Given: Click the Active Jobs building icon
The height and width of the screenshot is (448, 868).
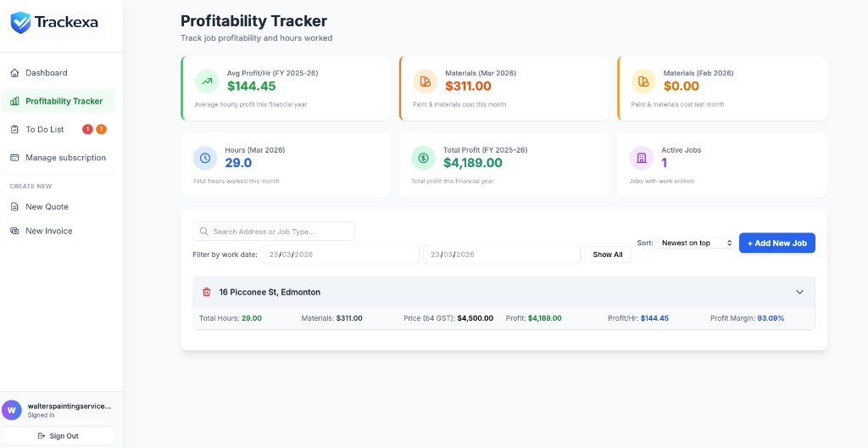Looking at the screenshot, I should 641,158.
